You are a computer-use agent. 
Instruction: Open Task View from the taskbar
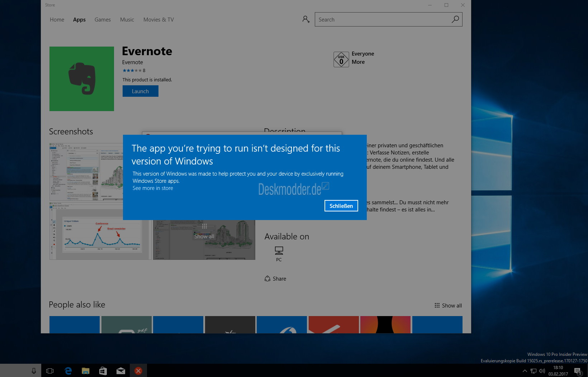(x=50, y=371)
